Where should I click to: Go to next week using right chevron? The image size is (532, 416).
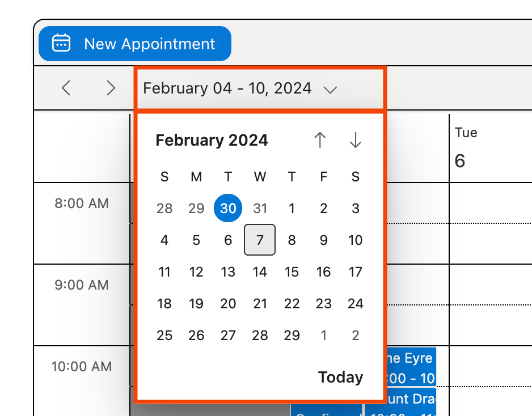click(x=111, y=88)
